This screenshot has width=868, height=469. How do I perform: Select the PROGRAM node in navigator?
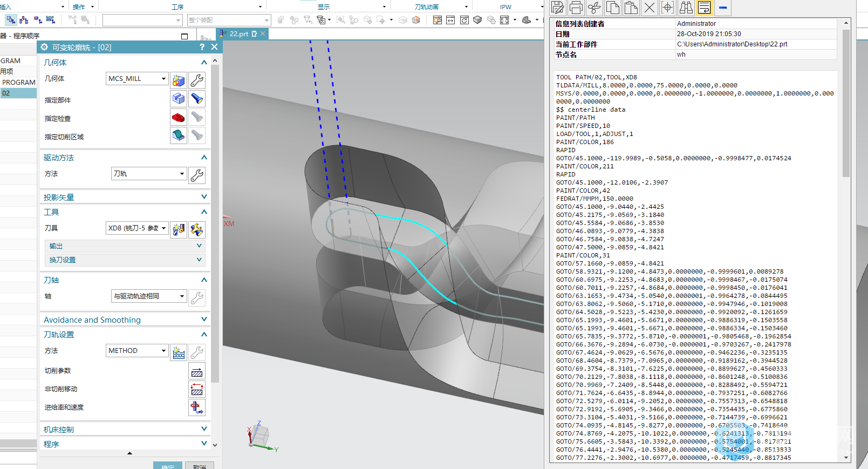19,83
